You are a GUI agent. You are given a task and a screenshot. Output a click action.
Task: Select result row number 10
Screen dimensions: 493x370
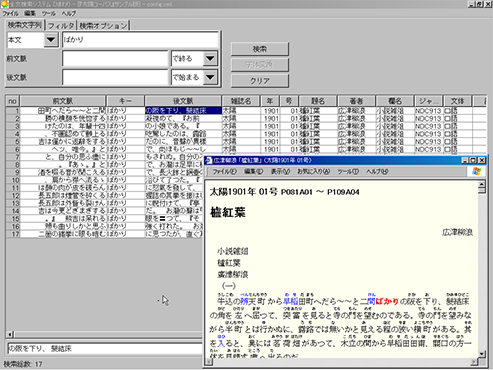point(13,180)
